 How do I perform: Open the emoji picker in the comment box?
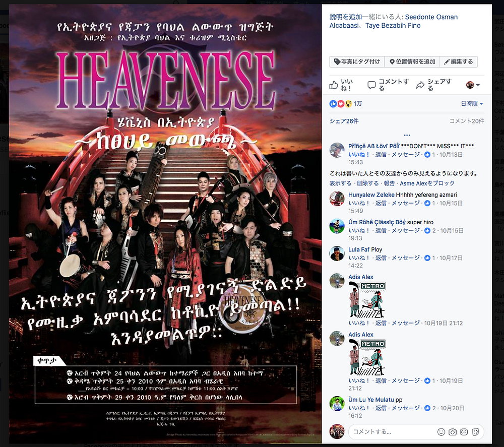pyautogui.click(x=441, y=432)
